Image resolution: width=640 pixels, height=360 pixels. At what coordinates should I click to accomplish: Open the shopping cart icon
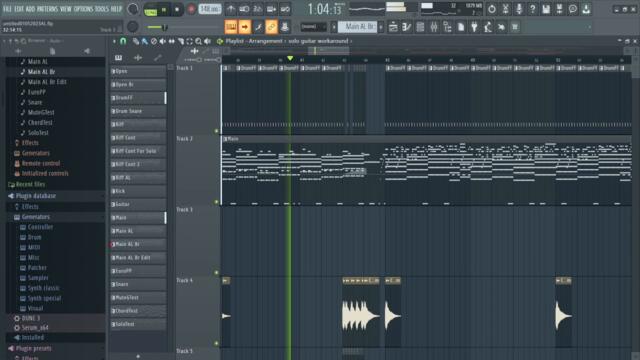coord(514,27)
